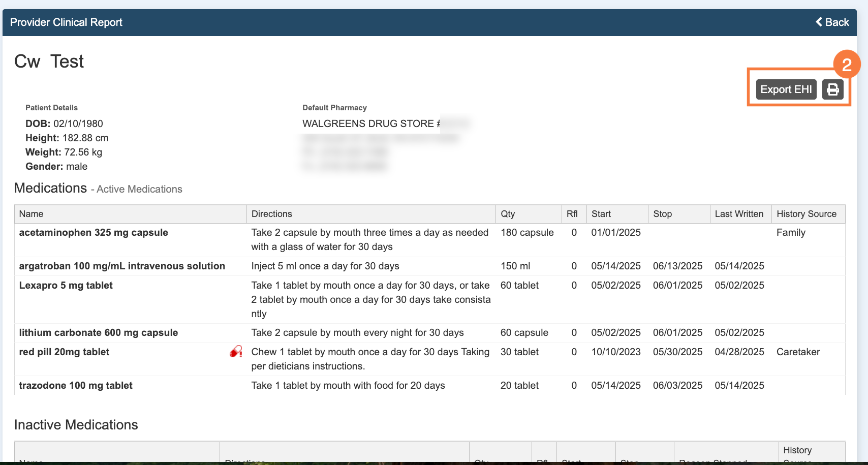Image resolution: width=868 pixels, height=465 pixels.
Task: Select the Rfl column header
Action: point(572,214)
